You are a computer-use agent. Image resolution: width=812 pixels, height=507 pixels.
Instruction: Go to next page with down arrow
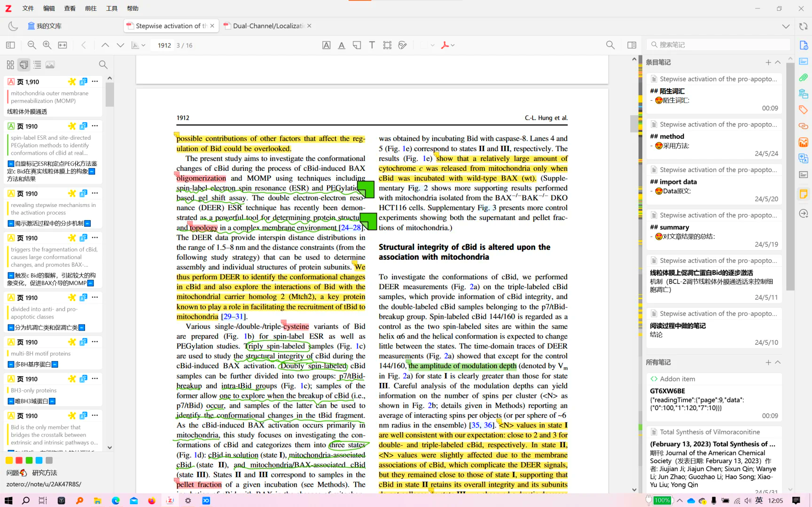click(x=120, y=45)
